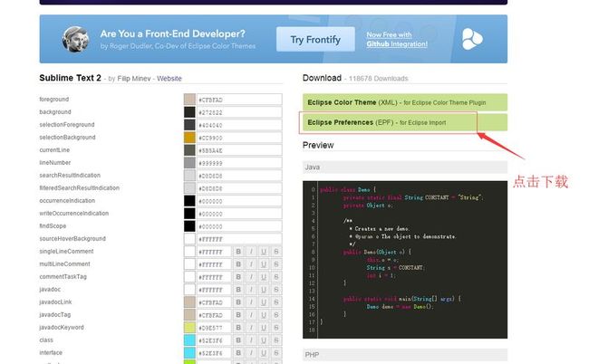This screenshot has height=364, width=589.
Task: Click the background hex value field
Action: click(x=239, y=112)
